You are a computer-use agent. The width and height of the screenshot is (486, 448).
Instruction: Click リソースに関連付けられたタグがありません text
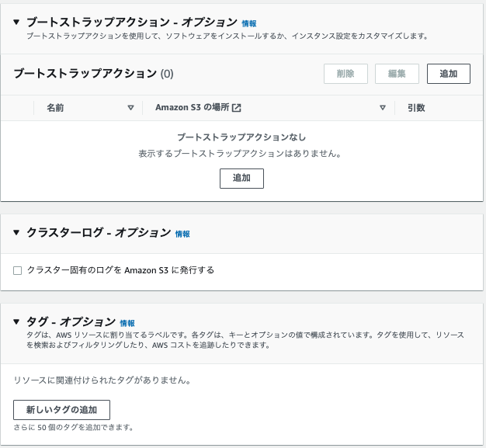click(102, 380)
